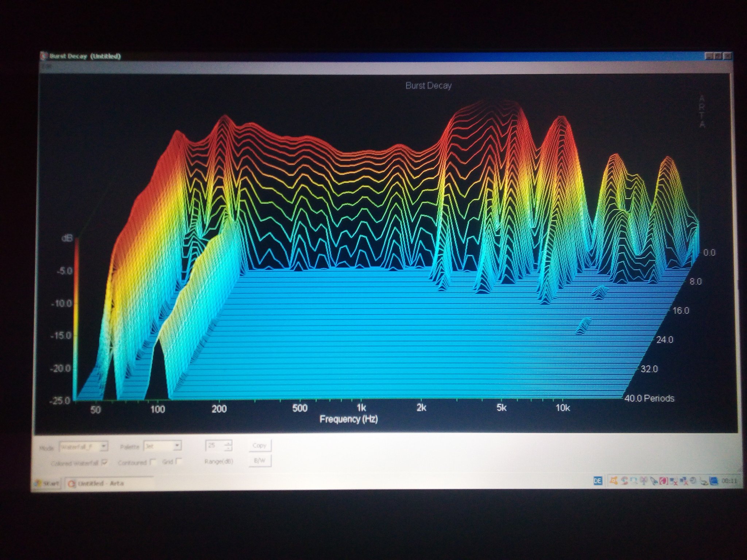747x560 pixels.
Task: Open the Palette dropdown set to Jet
Action: pos(162,446)
